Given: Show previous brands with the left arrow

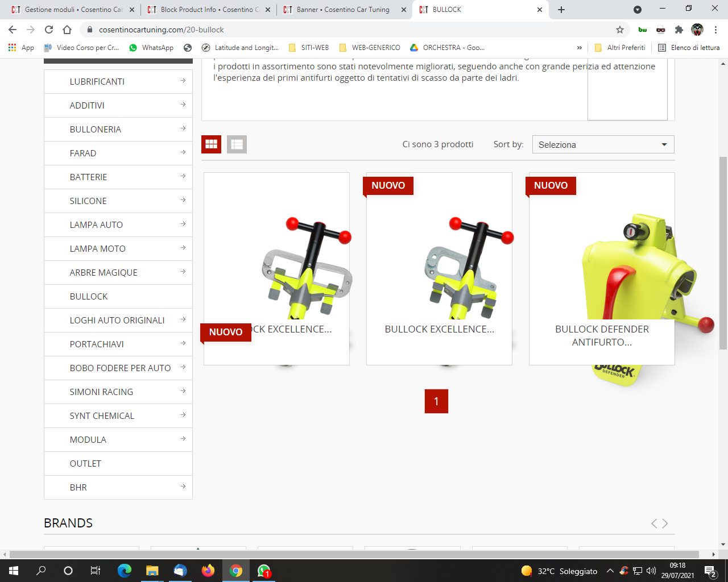Looking at the screenshot, I should coord(654,523).
